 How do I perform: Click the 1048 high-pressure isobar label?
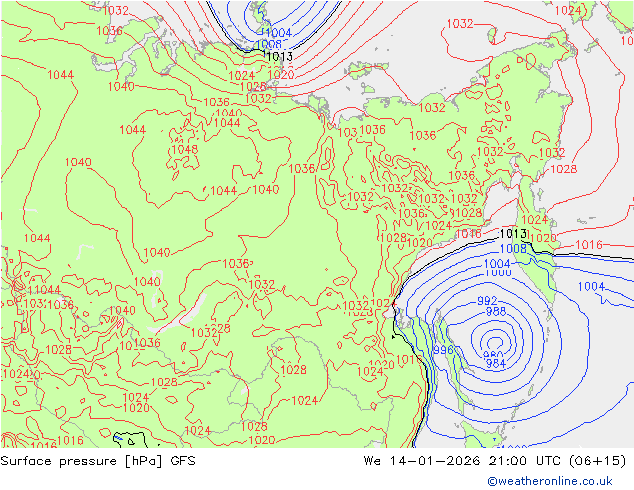pos(185,150)
